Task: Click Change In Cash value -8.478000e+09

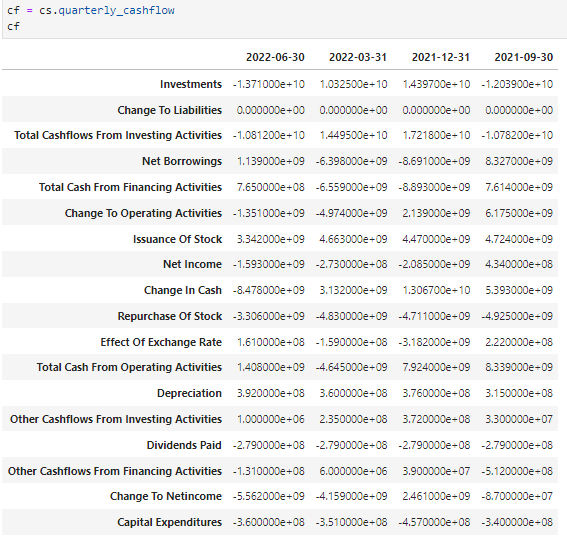Action: pyautogui.click(x=269, y=290)
